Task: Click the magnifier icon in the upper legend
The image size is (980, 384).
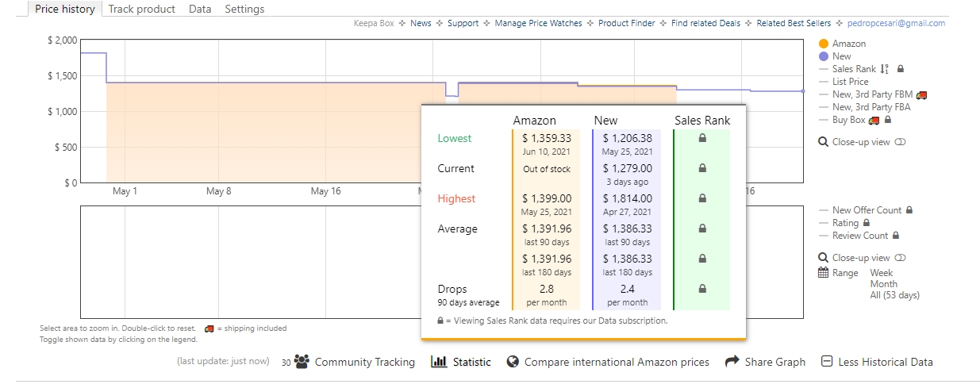Action: [x=824, y=142]
